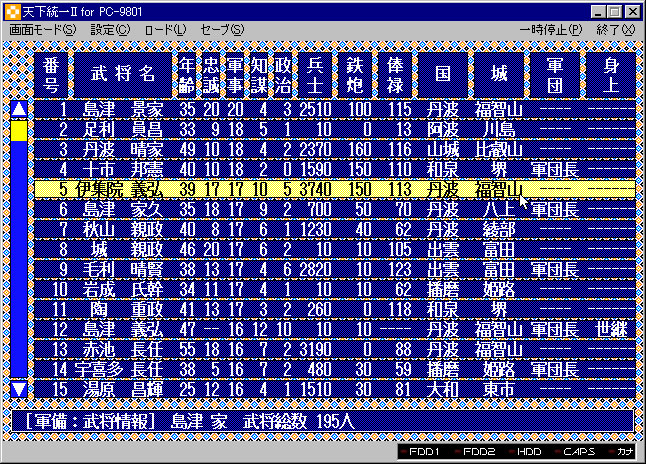The width and height of the screenshot is (646, 464).
Task: Click 一時停止(P) to pause
Action: (551, 30)
